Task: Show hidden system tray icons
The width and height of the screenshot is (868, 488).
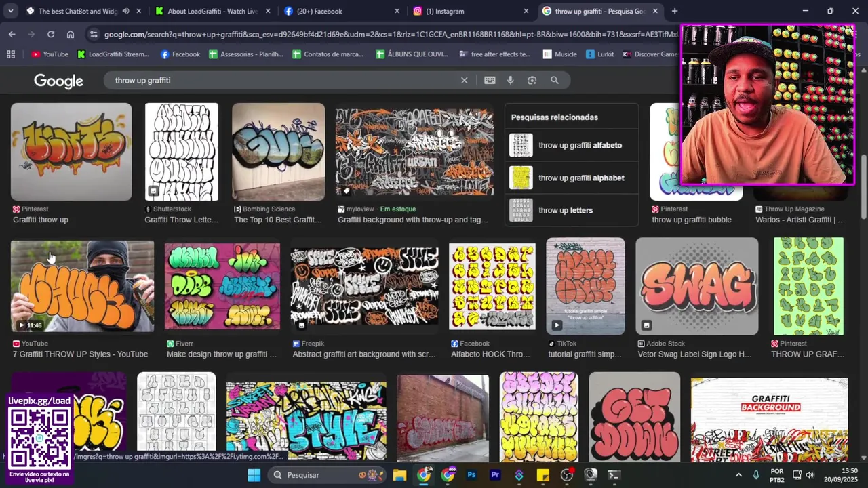Action: 738,475
